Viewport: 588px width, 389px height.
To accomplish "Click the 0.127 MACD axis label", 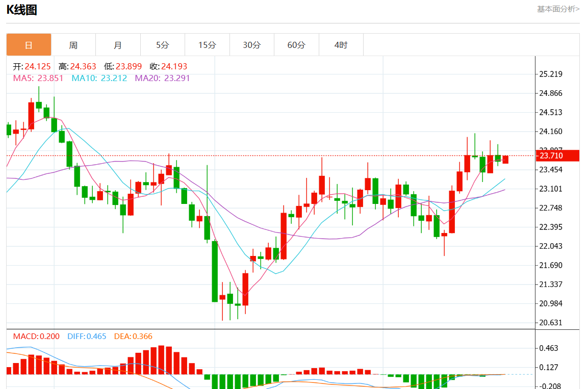I will click(x=549, y=367).
